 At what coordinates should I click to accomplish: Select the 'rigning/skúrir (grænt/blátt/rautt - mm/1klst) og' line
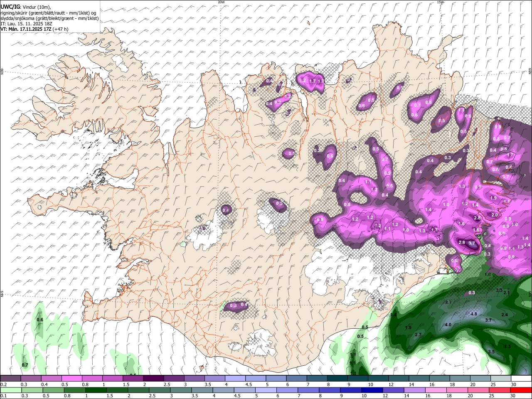(x=48, y=12)
